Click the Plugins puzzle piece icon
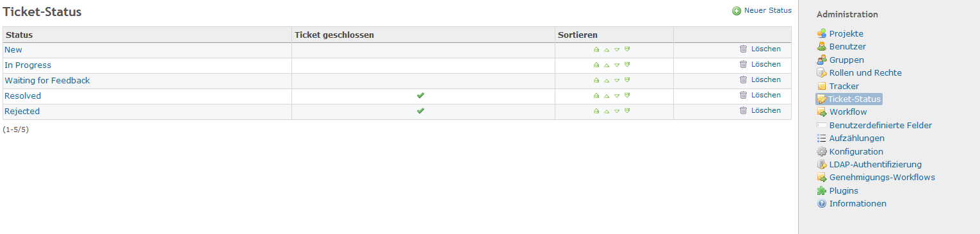980x234 pixels. 822,190
